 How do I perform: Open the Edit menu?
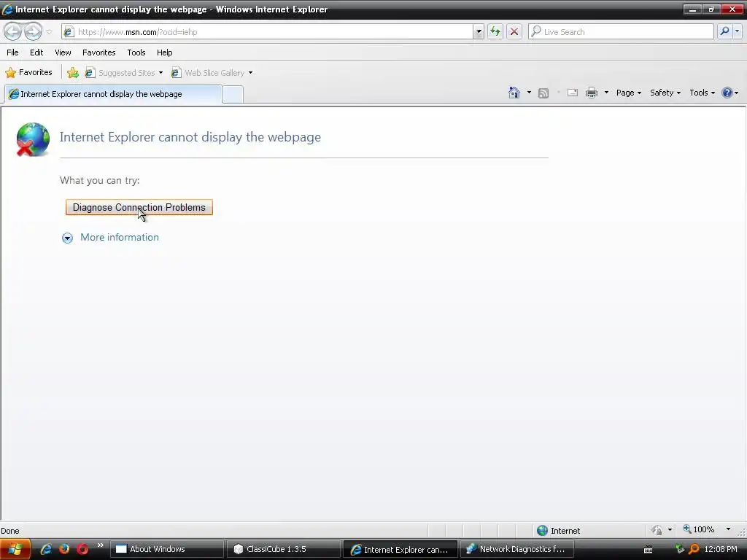point(36,52)
